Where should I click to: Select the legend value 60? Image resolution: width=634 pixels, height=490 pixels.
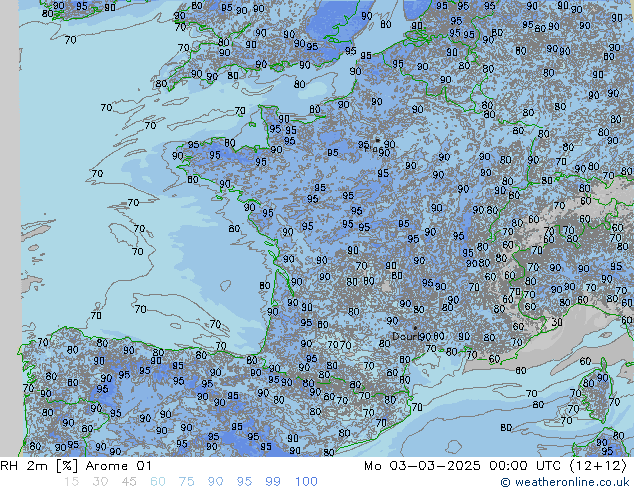(158, 482)
